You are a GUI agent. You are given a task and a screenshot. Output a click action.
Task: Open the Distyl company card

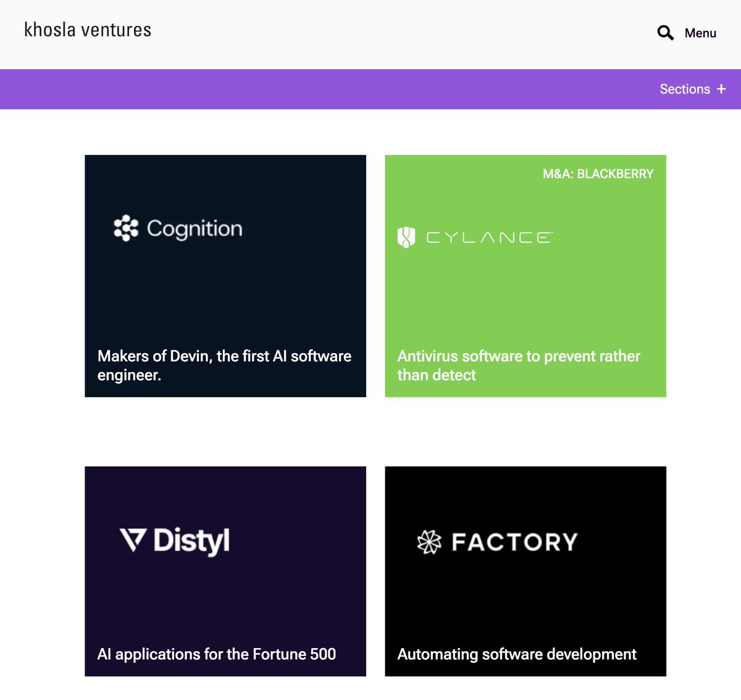[225, 571]
